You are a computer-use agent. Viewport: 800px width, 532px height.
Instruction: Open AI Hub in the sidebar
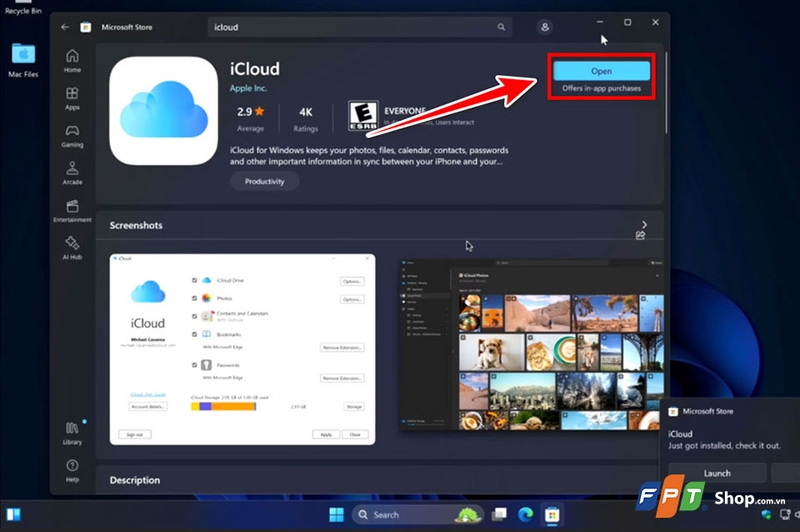click(72, 248)
